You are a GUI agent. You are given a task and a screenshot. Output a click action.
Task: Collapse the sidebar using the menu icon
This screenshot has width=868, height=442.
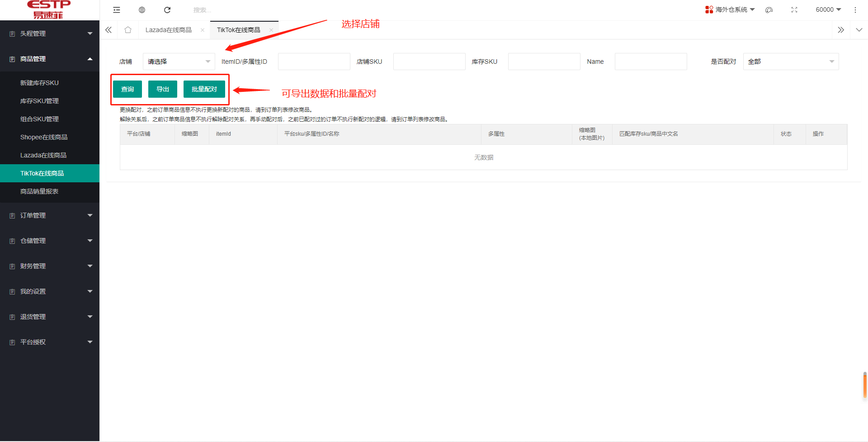tap(117, 10)
